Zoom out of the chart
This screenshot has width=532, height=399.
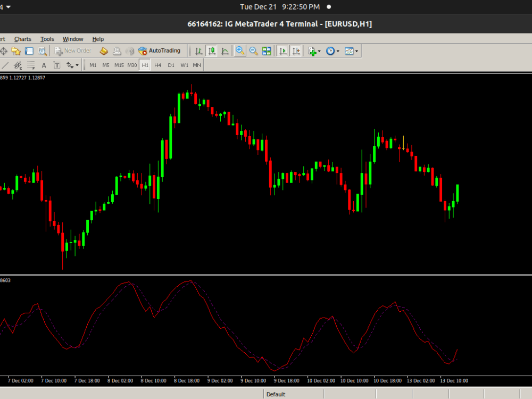coord(253,51)
